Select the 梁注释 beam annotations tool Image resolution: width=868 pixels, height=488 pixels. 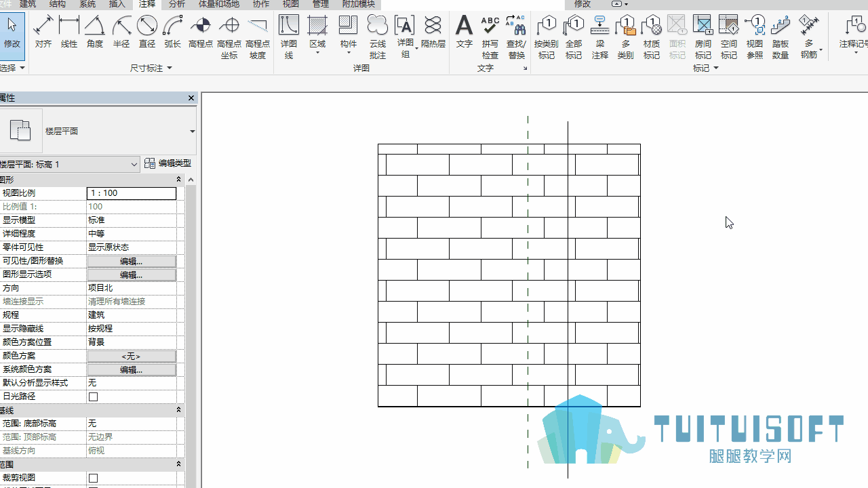[600, 37]
